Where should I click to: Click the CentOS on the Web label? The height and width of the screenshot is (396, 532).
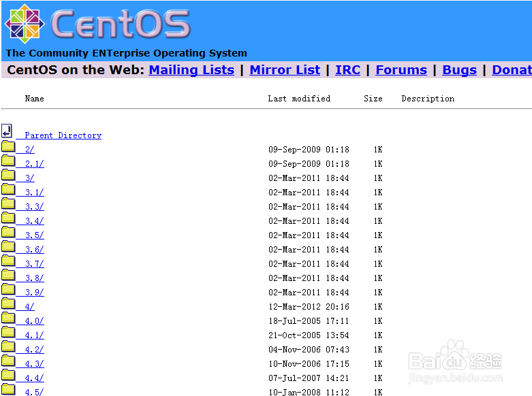(76, 70)
